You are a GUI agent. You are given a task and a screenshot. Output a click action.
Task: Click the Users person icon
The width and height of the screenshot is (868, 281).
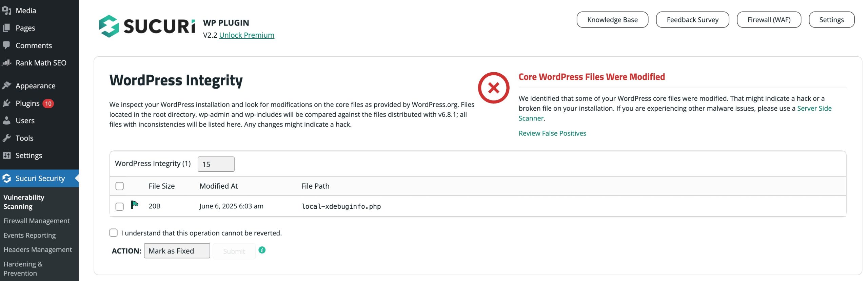6,120
